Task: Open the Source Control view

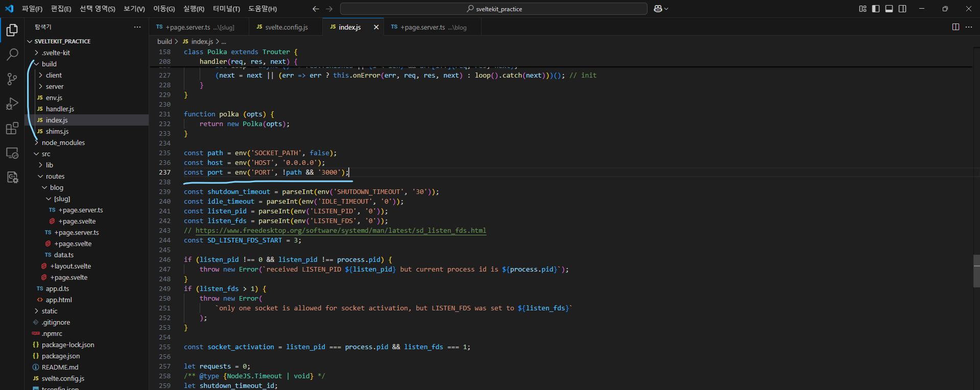Action: pos(12,79)
